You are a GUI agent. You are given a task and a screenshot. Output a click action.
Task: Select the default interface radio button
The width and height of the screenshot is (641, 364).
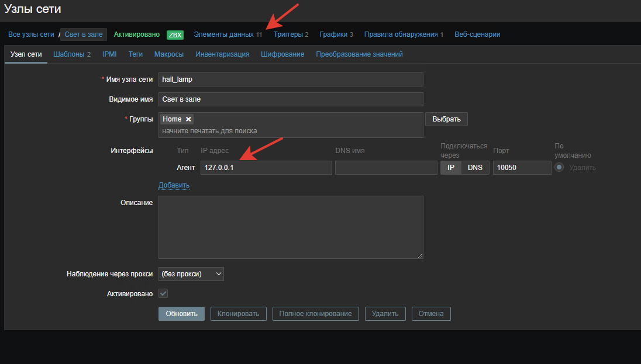tap(559, 168)
